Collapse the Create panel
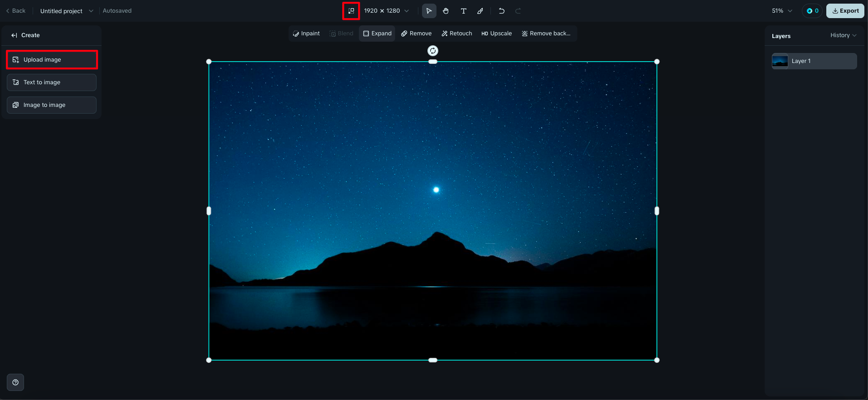The height and width of the screenshot is (400, 868). point(15,35)
